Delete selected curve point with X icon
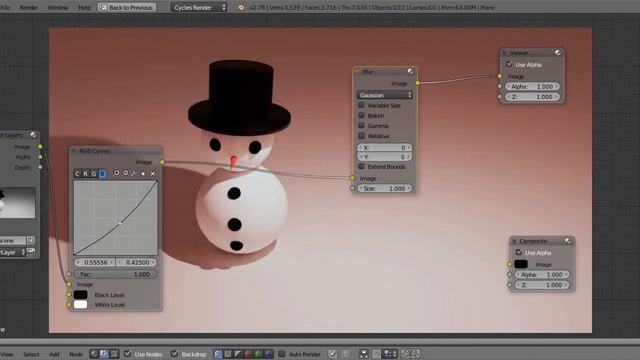This screenshot has height=360, width=640. point(153,173)
